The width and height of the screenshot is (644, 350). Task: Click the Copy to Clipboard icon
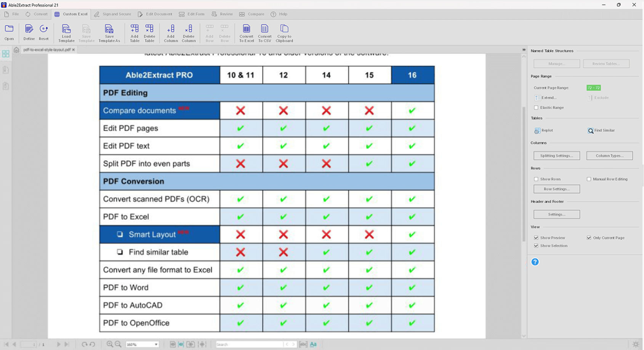[284, 32]
